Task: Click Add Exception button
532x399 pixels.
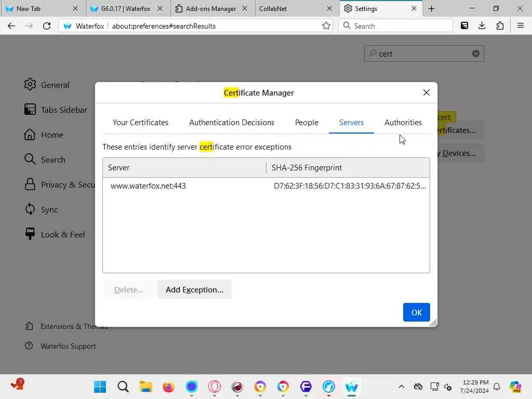Action: click(194, 290)
